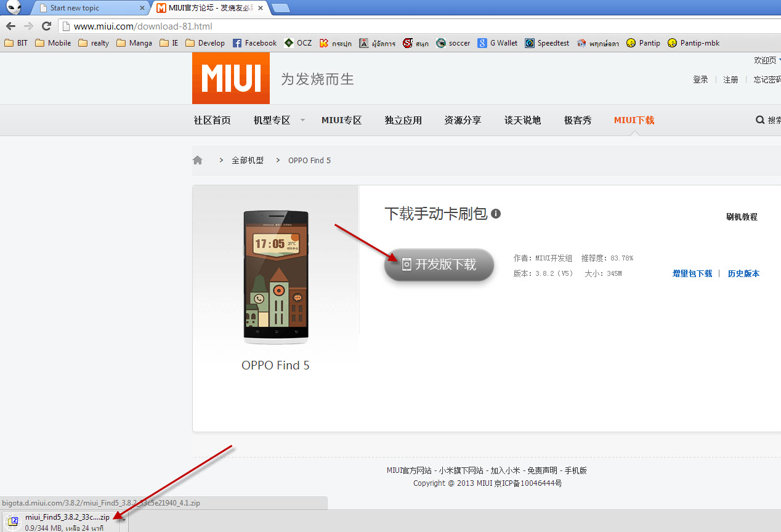Click the browser Forward arrow
Screen dimensions: 781x532
click(x=28, y=26)
